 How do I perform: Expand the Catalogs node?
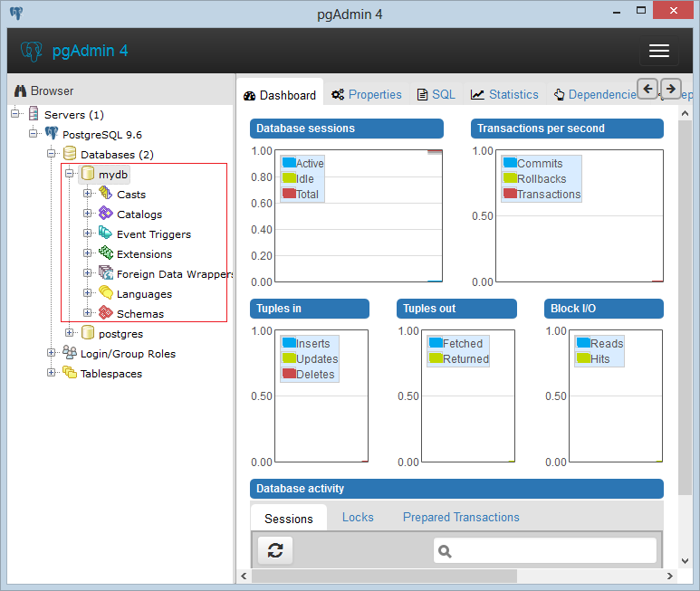88,214
